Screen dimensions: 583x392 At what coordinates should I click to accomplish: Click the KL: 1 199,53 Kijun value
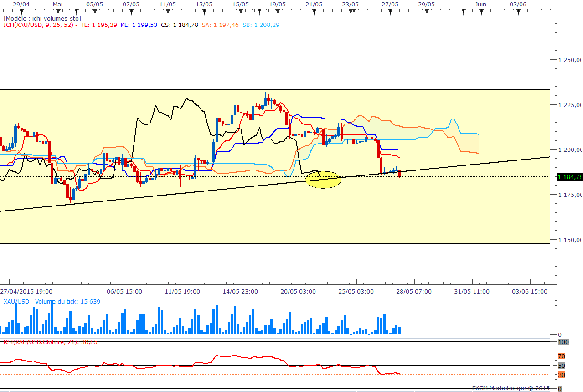[x=139, y=25]
